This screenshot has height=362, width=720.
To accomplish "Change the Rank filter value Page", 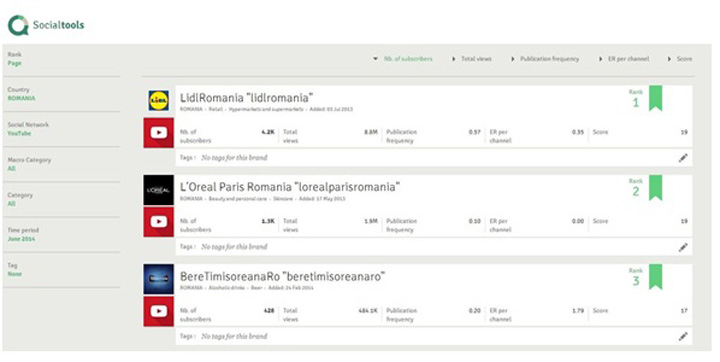I will pos(14,63).
